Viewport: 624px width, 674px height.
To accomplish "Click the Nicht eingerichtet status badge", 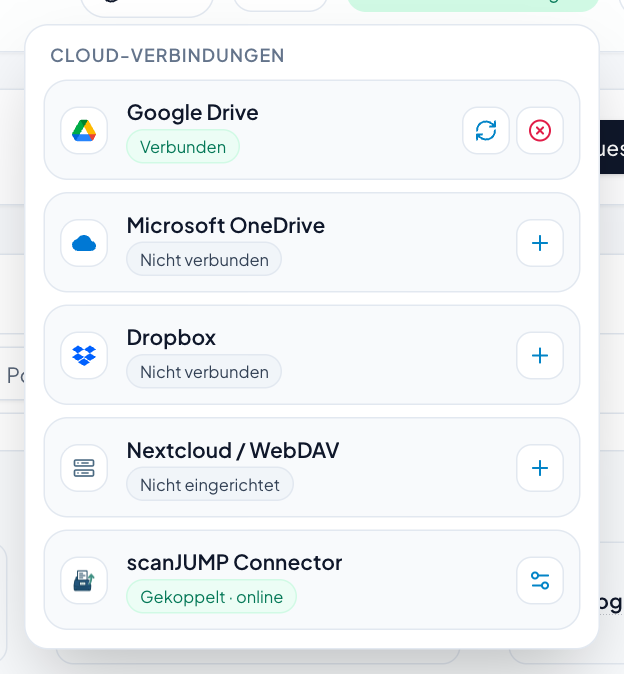I will 210,484.
